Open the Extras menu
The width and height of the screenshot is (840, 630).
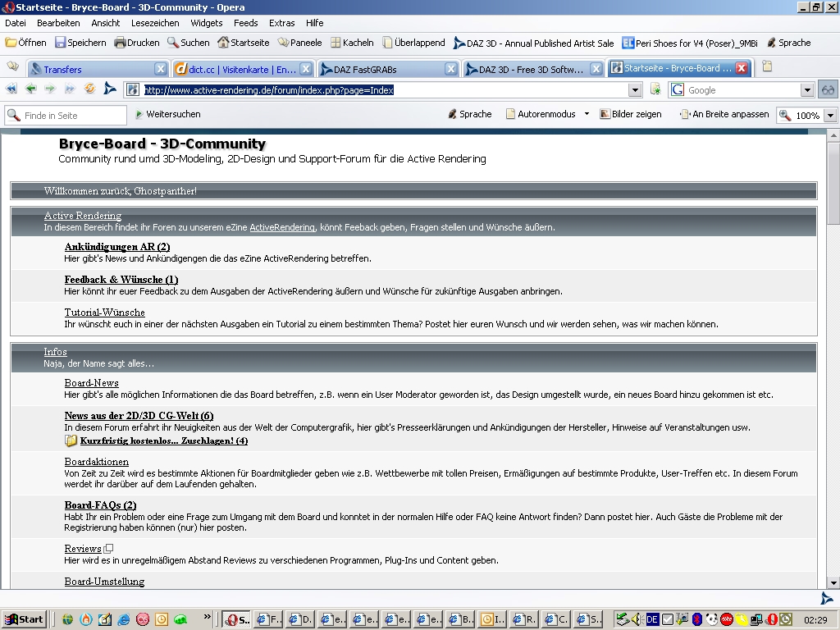pos(282,23)
